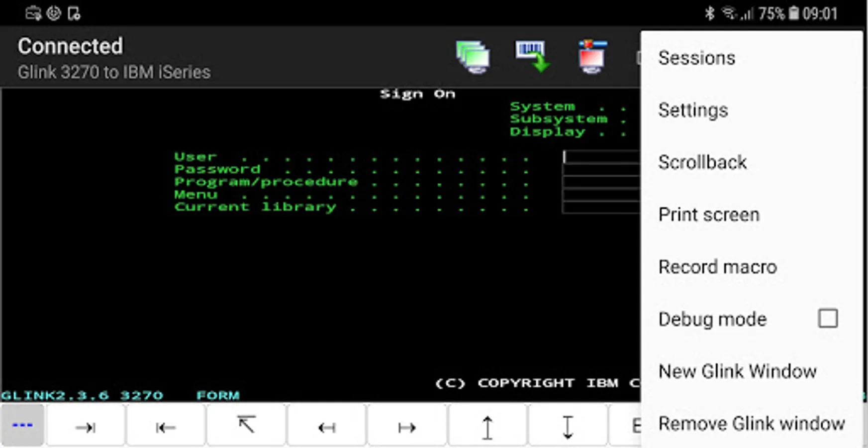Tap the Connected title text

[x=70, y=46]
